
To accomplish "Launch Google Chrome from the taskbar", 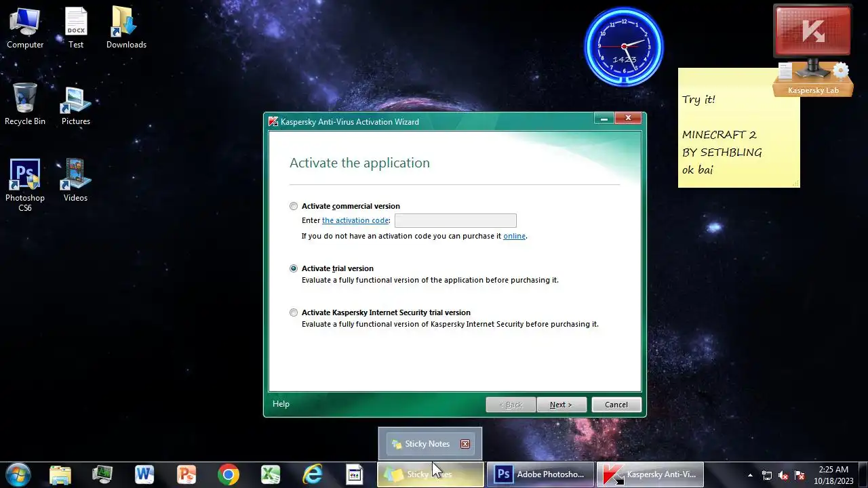I will [229, 474].
